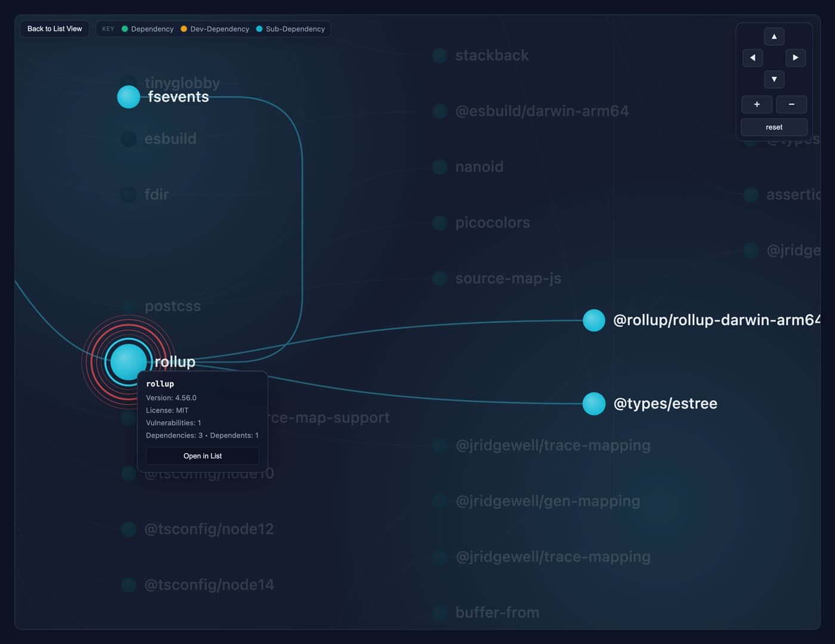Zoom out with the minus button
Screen dimensions: 835x644
[x=791, y=104]
